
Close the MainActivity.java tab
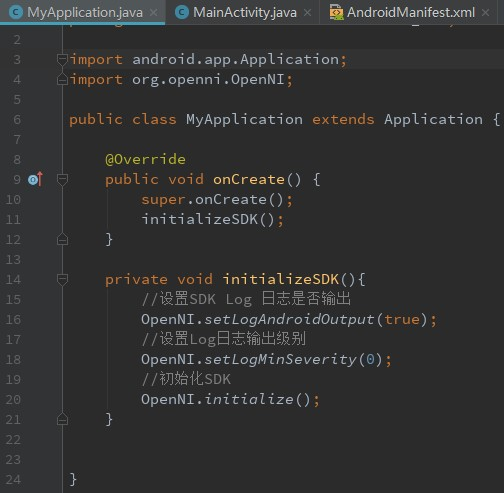point(307,13)
